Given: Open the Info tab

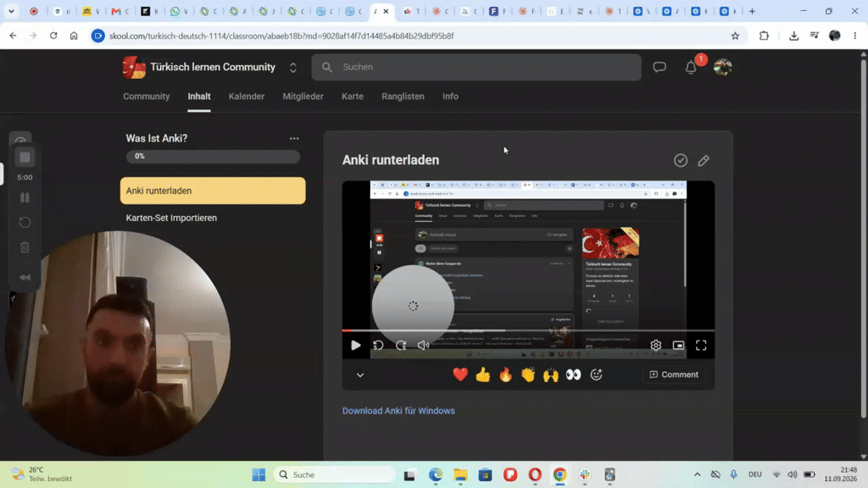Looking at the screenshot, I should (x=450, y=97).
